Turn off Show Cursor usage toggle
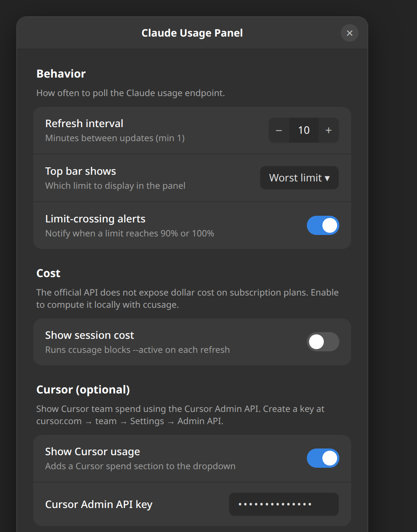Viewport: 417px width, 532px height. (323, 458)
